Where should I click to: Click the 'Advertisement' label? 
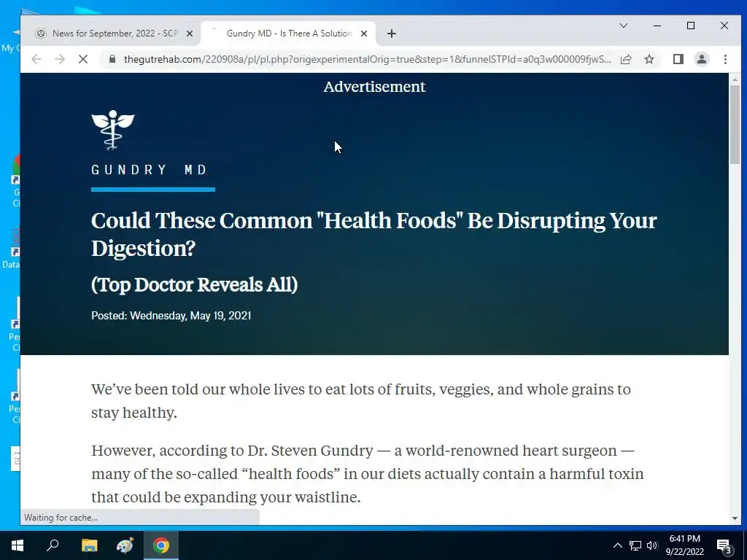(374, 87)
